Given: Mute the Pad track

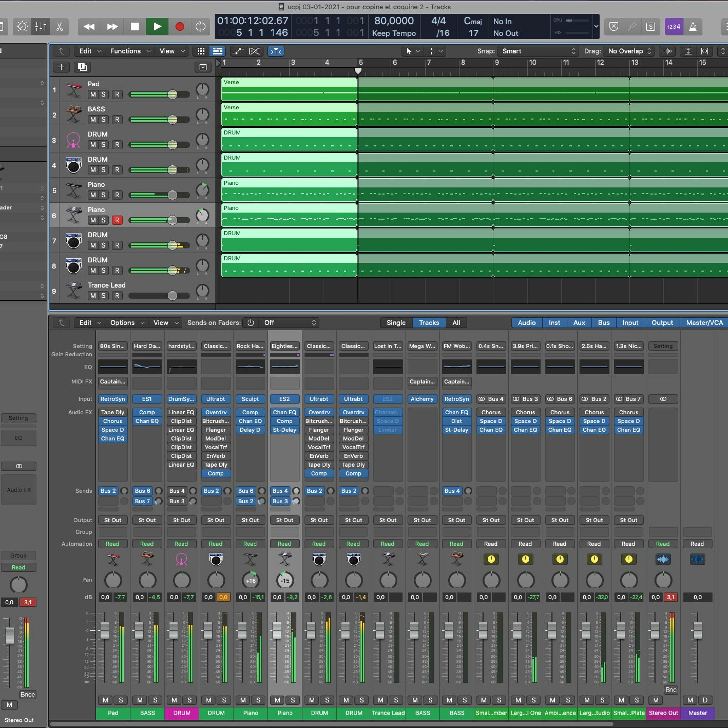Looking at the screenshot, I should (x=93, y=94).
